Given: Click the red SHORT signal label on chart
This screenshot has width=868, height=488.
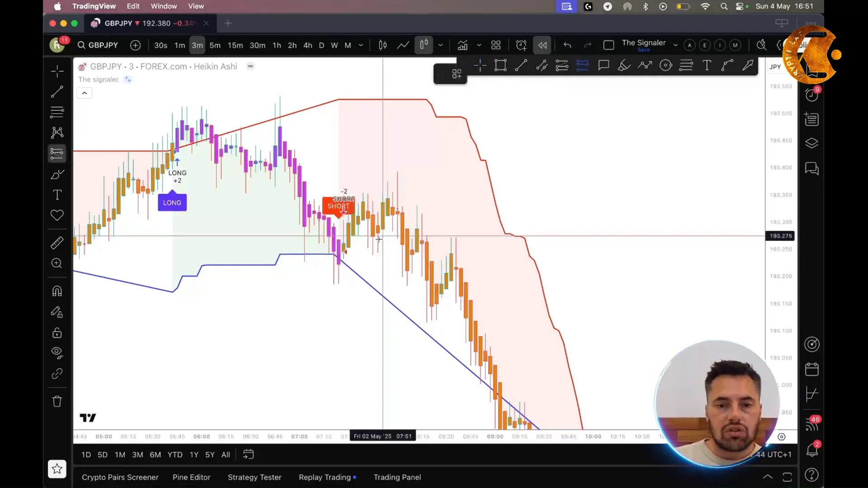Looking at the screenshot, I should pyautogui.click(x=338, y=206).
